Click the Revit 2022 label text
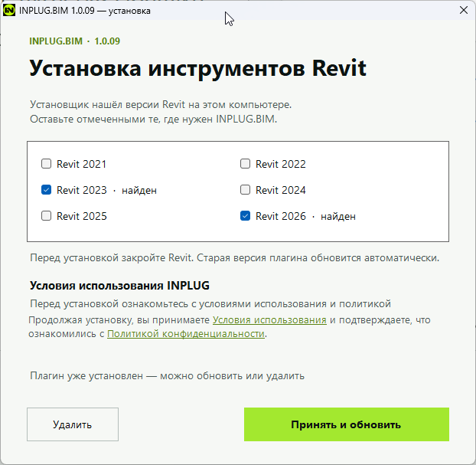 281,164
